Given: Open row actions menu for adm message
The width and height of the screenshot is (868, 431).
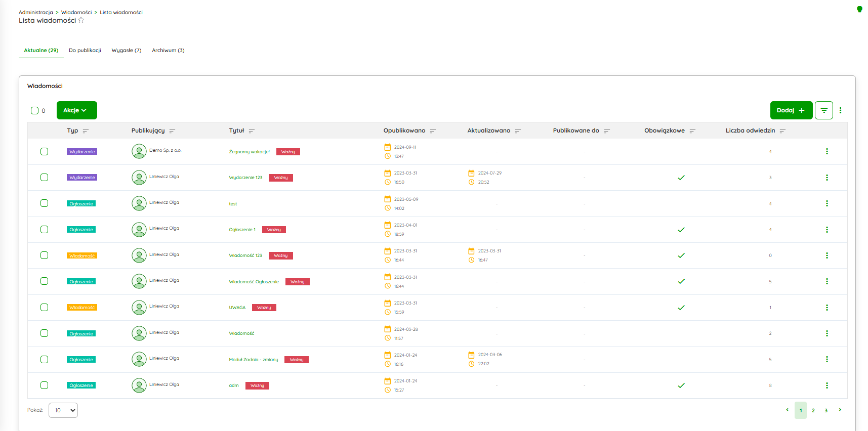Looking at the screenshot, I should [826, 385].
